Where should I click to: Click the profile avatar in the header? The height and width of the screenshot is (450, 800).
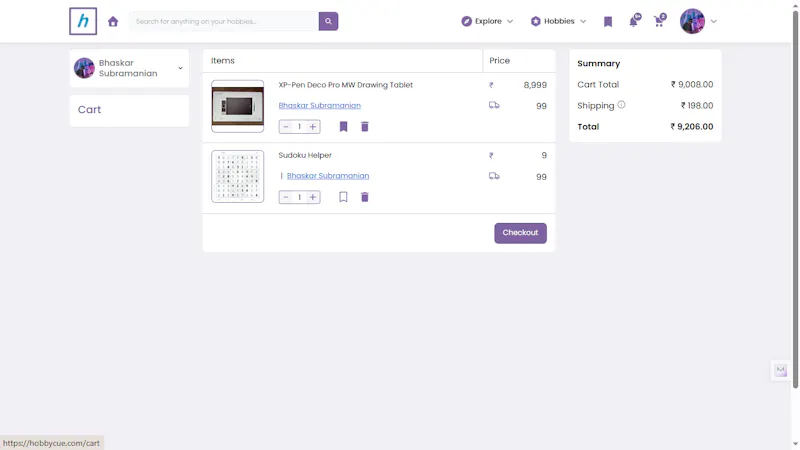tap(692, 21)
